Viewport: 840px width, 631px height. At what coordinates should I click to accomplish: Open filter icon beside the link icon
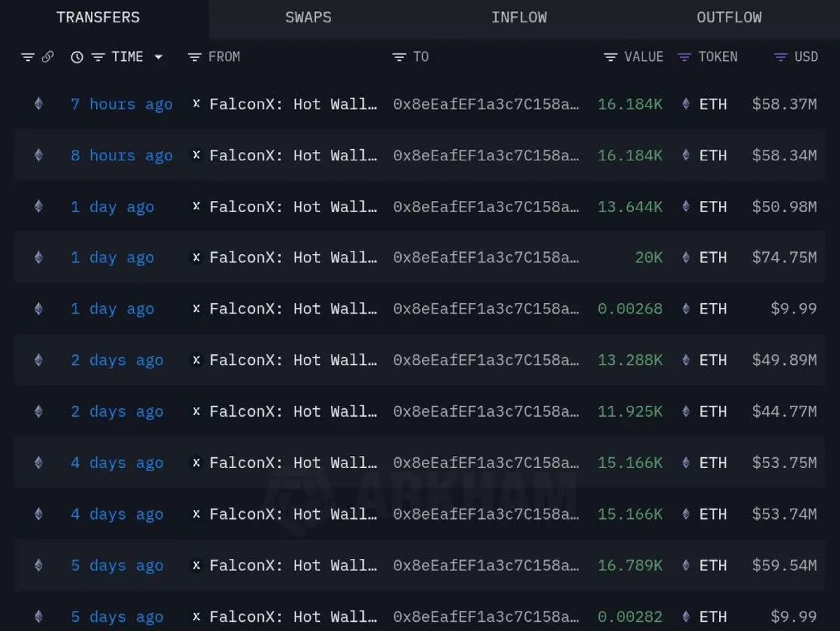27,57
